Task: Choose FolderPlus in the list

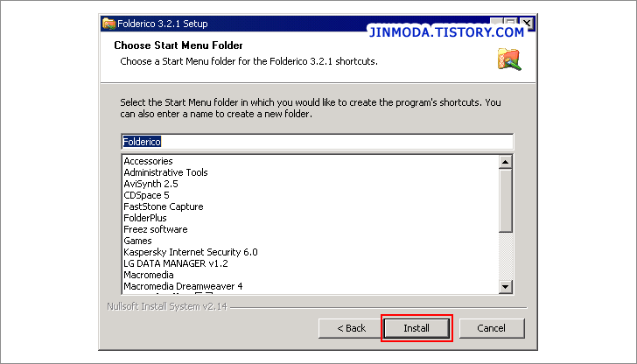Action: pos(145,218)
